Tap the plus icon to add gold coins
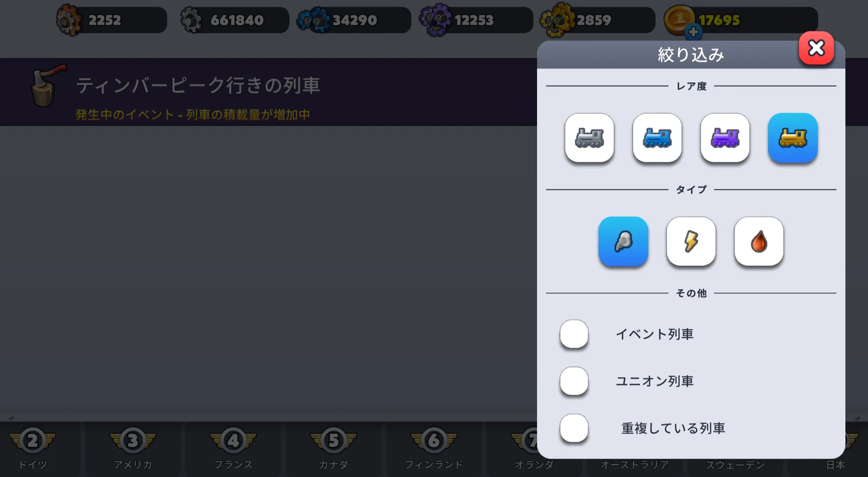Image resolution: width=868 pixels, height=477 pixels. click(693, 32)
